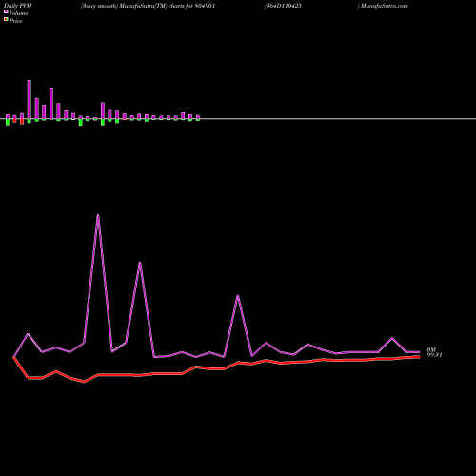Image resolution: width=476 pixels, height=476 pixels.
Task: Click the 'Volume' legend label
Action: [x=18, y=13]
